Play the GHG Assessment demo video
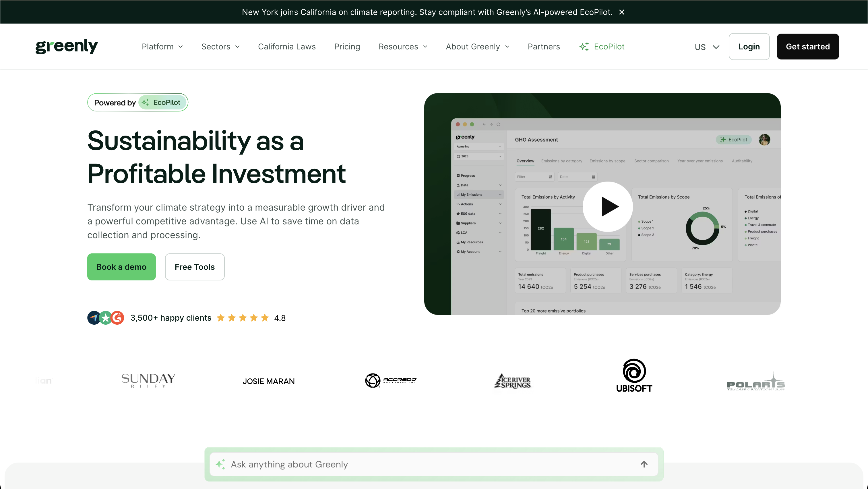The height and width of the screenshot is (489, 868). (x=608, y=206)
